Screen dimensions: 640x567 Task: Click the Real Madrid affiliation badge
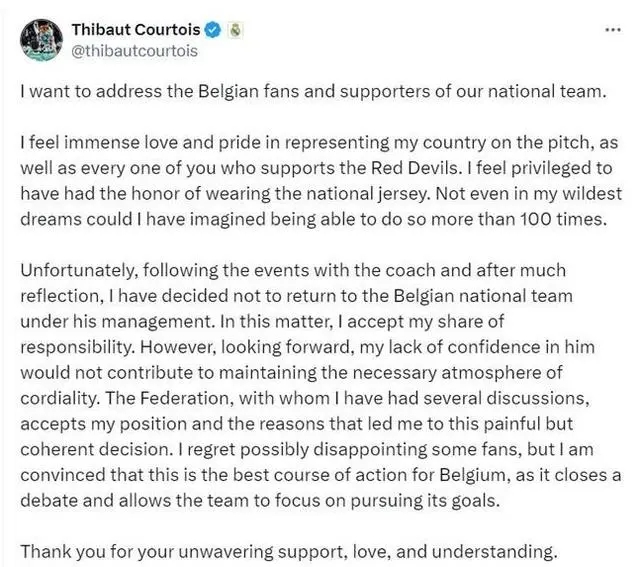click(236, 30)
